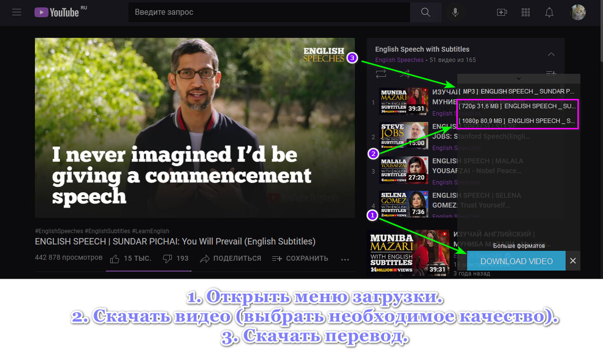Select Steve Jobs playlist thumbnail 15:00

pos(404,136)
